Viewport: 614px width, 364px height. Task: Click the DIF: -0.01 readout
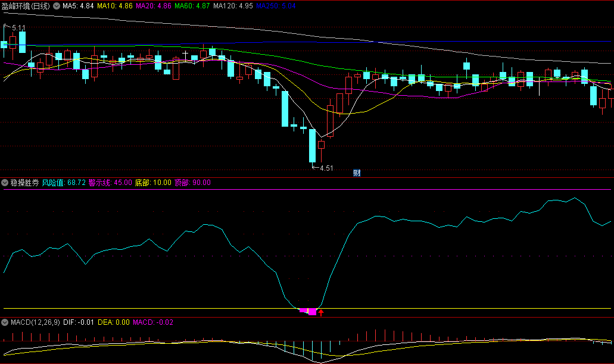[x=79, y=322]
